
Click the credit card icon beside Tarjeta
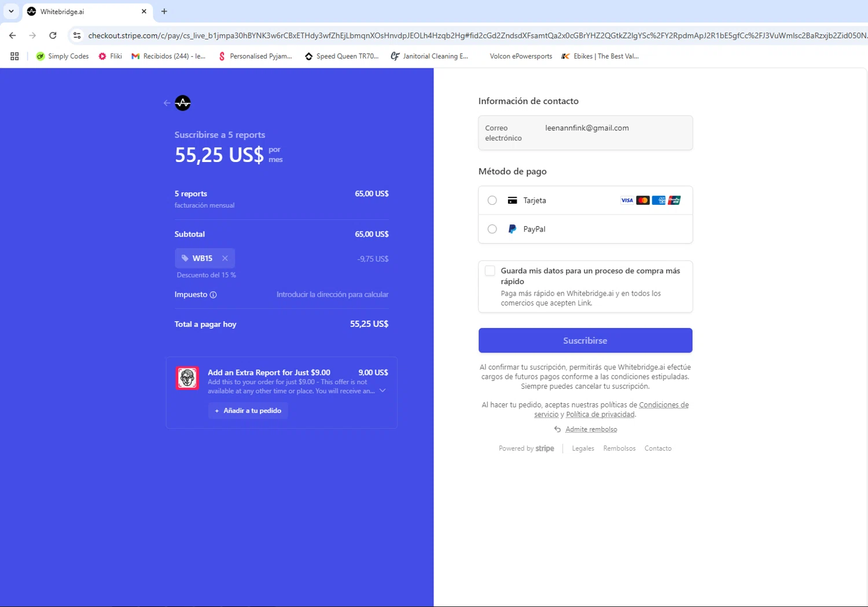tap(512, 200)
